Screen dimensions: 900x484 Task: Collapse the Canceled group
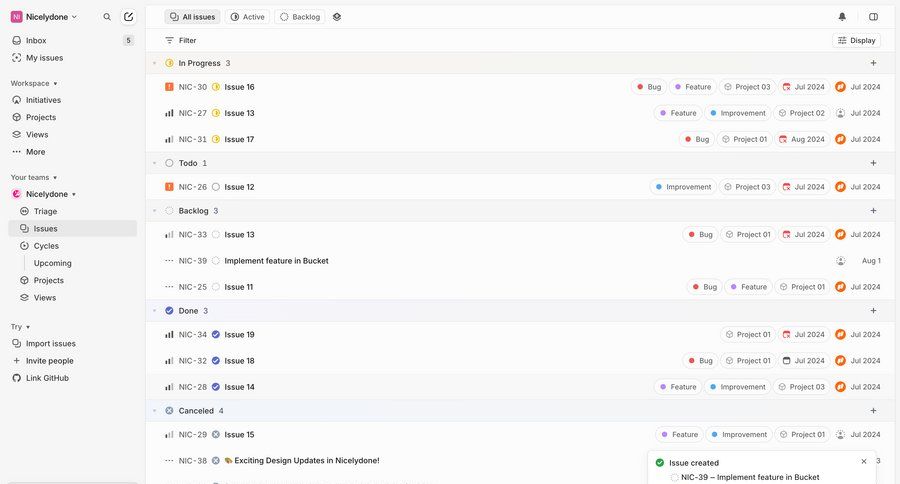pos(154,411)
